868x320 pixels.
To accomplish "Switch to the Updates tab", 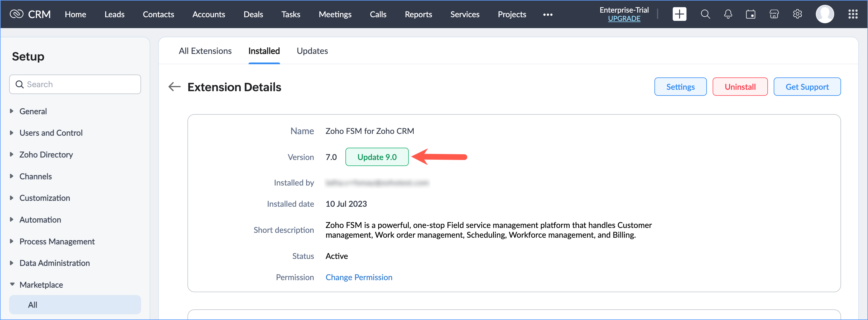I will [x=312, y=51].
